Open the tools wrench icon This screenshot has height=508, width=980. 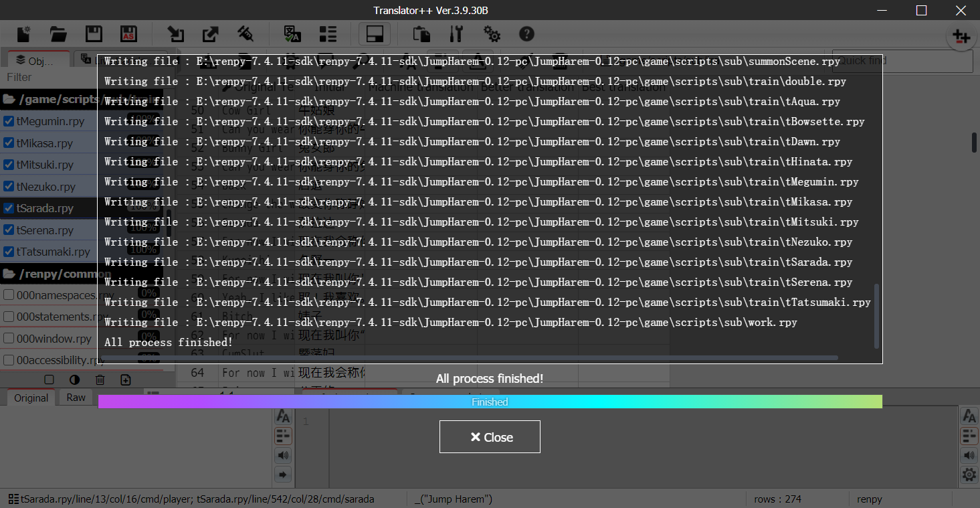tap(456, 34)
